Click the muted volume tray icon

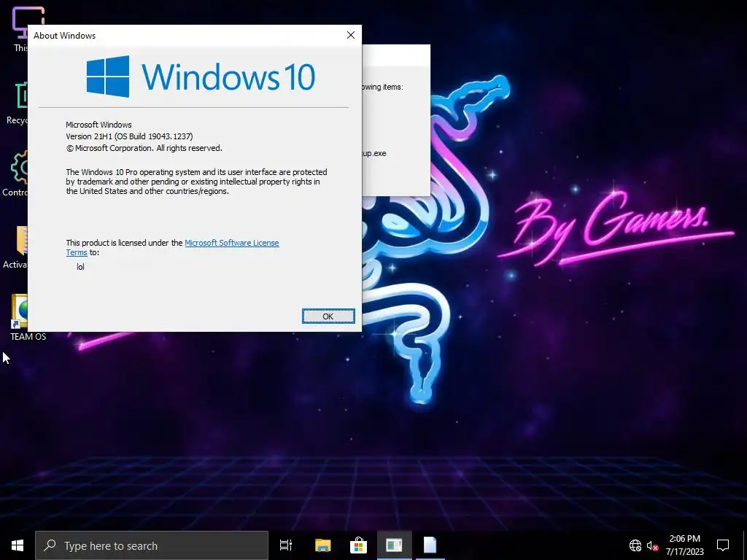[652, 545]
